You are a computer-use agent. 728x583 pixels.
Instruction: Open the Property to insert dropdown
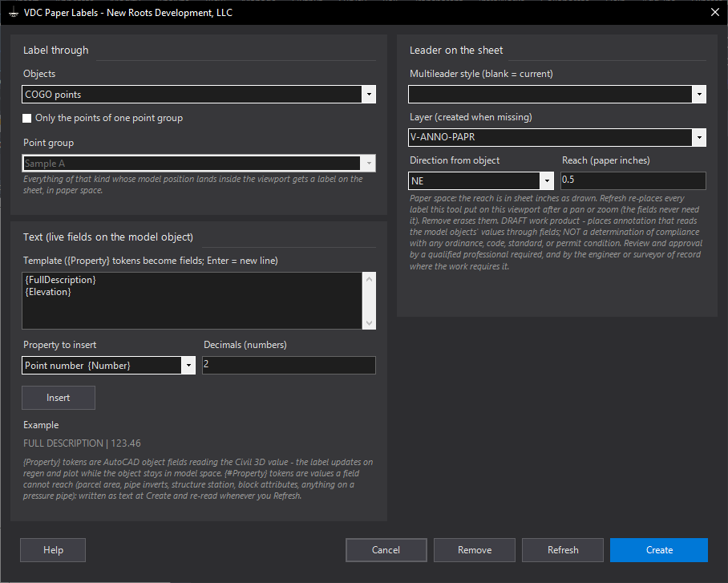click(x=188, y=365)
